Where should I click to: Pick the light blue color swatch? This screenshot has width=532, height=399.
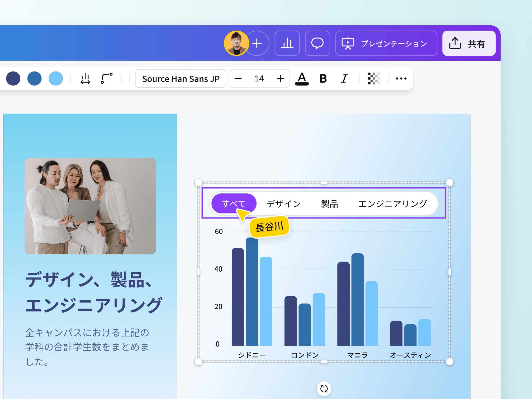56,79
